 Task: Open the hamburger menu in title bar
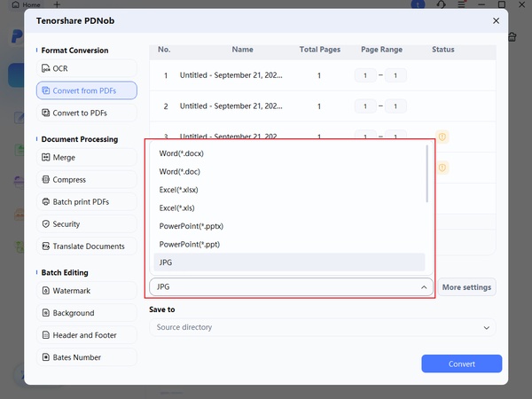461,4
